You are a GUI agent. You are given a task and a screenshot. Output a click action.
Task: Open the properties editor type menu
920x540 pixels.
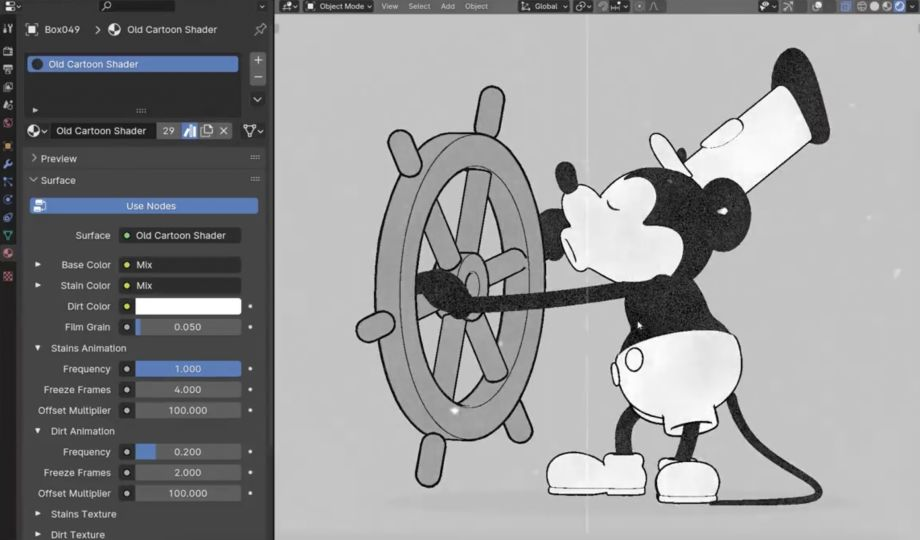pyautogui.click(x=12, y=6)
